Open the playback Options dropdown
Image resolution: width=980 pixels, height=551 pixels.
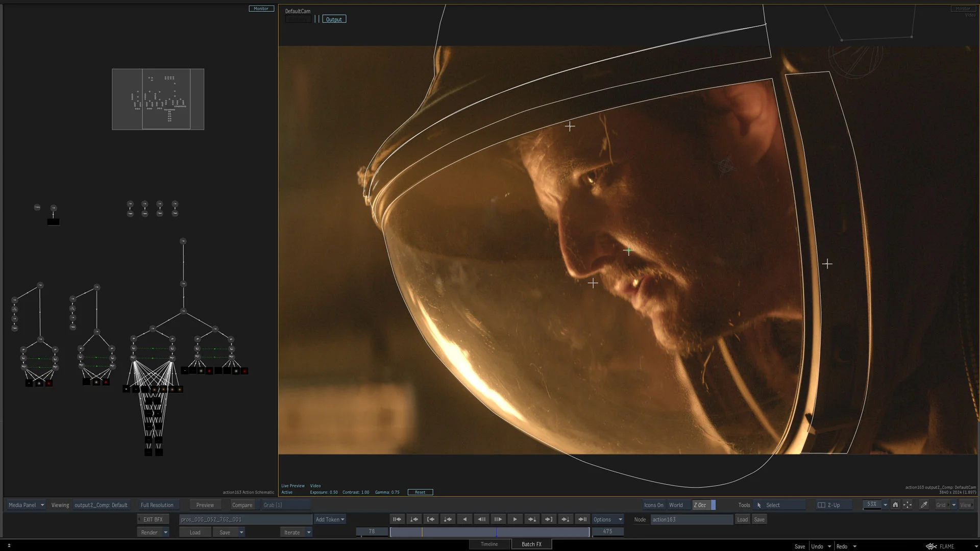pos(607,519)
